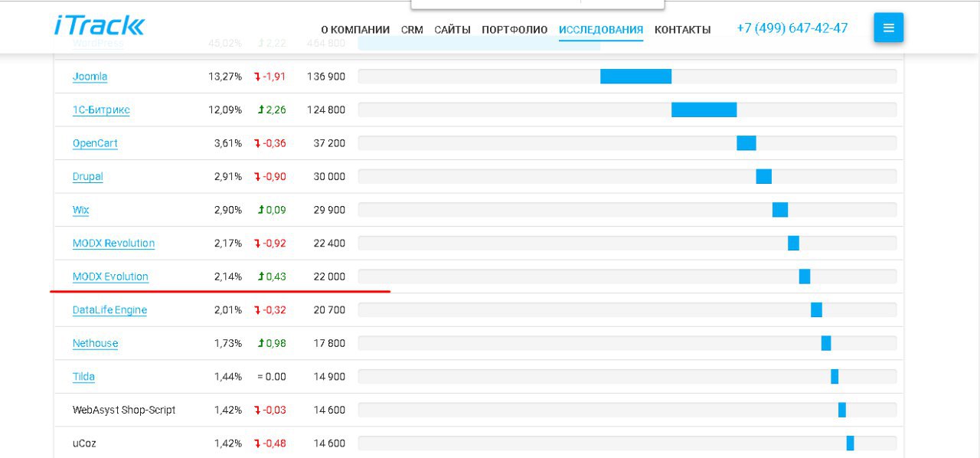Open the ПОРТФОЛИО page
This screenshot has width=980, height=458.
coord(514,30)
